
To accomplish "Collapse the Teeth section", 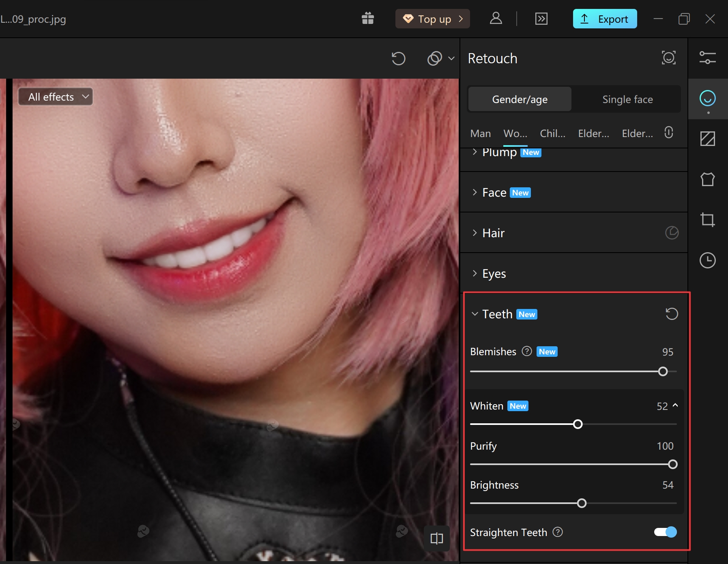I will pos(475,314).
